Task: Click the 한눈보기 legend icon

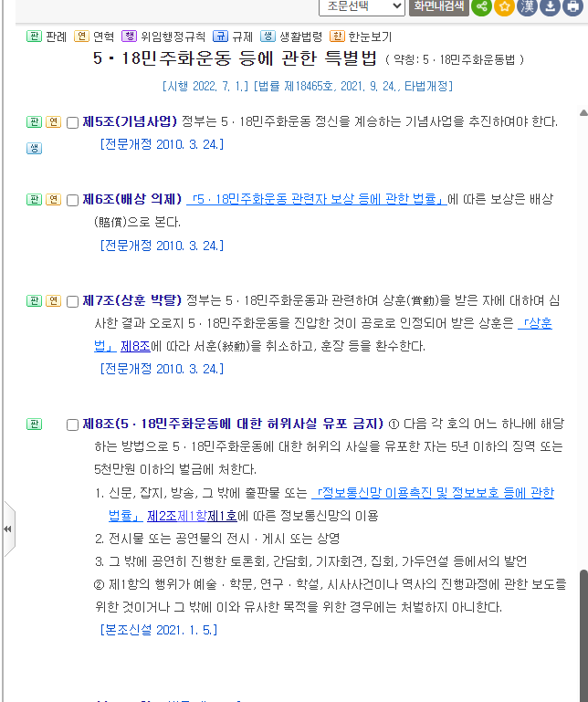Action: [x=337, y=37]
